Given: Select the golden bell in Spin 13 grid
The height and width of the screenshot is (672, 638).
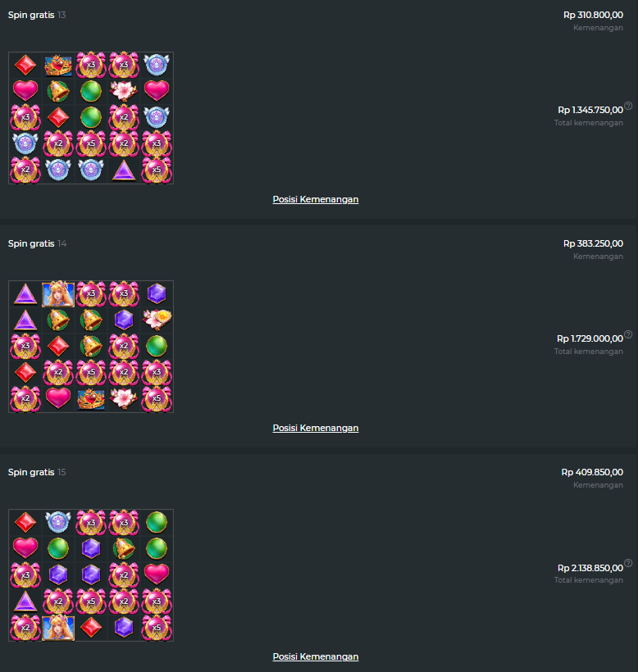Looking at the screenshot, I should [x=58, y=91].
